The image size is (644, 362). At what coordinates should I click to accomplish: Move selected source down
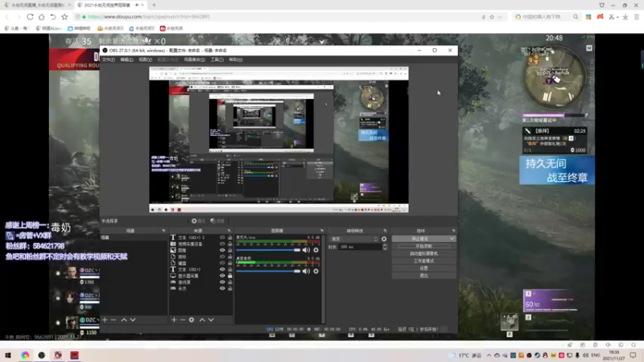pyautogui.click(x=211, y=319)
